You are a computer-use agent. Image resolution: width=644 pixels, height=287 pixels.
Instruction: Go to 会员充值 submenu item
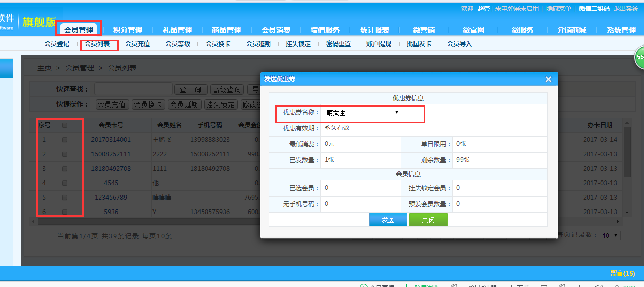point(137,44)
